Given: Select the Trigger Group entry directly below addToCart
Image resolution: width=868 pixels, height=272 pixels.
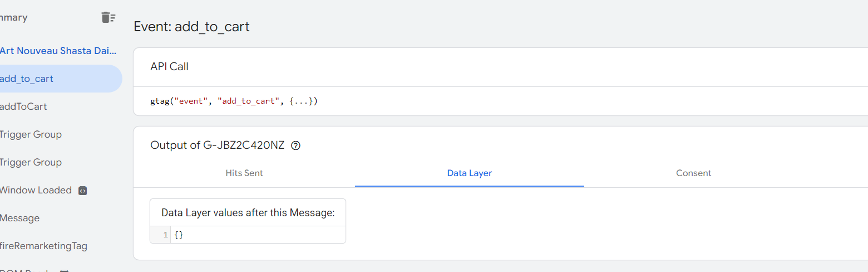Looking at the screenshot, I should [31, 134].
